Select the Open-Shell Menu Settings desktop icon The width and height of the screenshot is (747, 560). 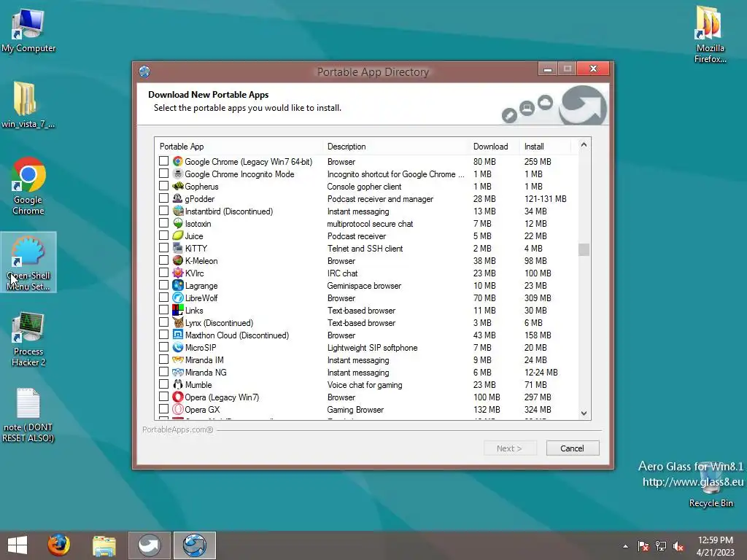tap(28, 262)
